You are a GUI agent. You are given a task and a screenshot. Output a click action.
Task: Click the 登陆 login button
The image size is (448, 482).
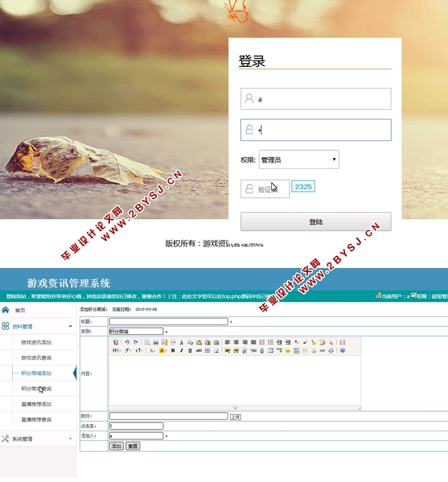tap(316, 221)
